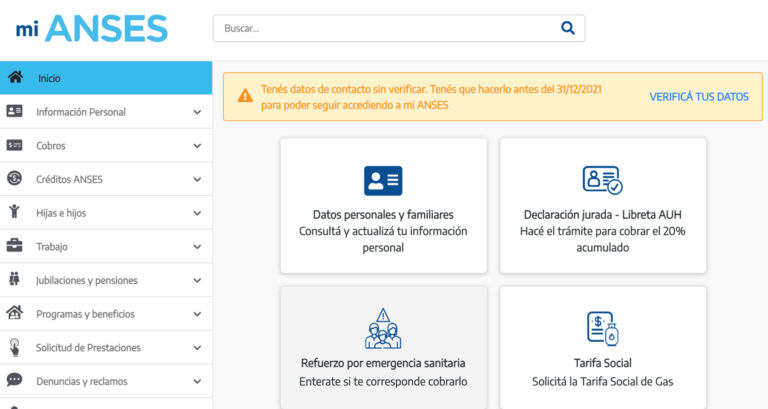Expand the Cobros chevron
The image size is (768, 409).
[197, 146]
